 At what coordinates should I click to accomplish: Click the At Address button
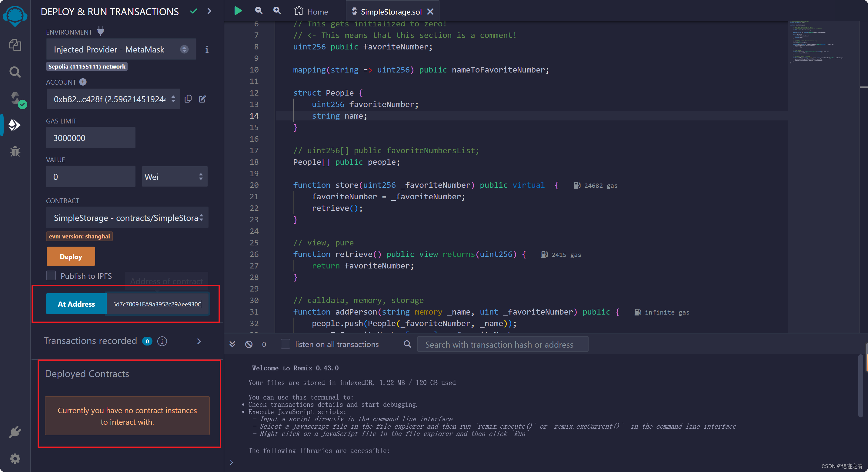pyautogui.click(x=76, y=303)
